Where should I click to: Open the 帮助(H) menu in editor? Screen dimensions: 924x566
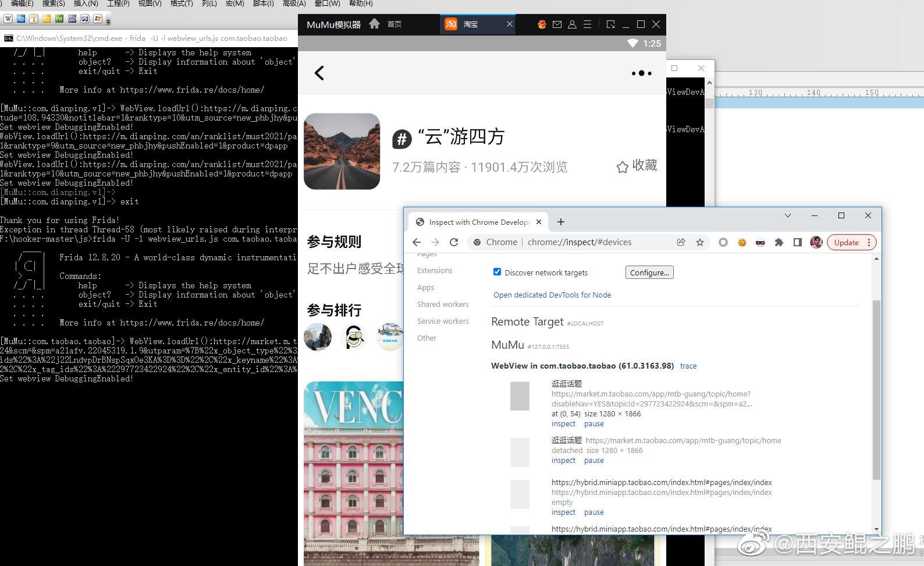click(361, 3)
